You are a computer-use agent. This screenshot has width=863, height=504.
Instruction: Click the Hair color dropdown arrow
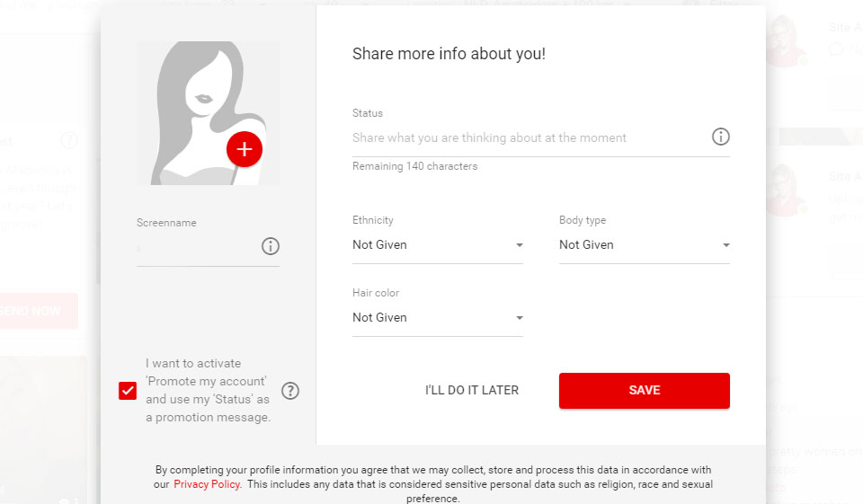tap(519, 318)
